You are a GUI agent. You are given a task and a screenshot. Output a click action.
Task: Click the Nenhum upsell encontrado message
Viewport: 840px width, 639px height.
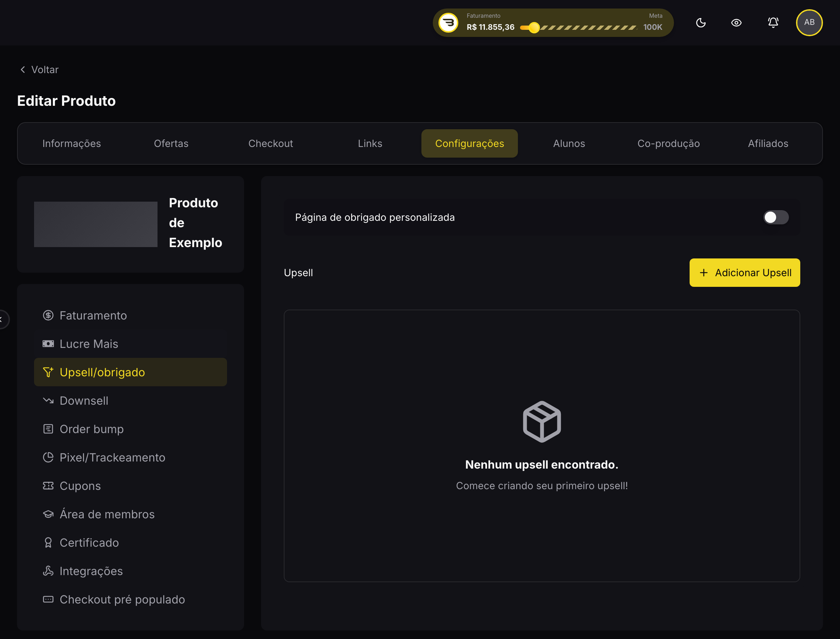tap(542, 464)
